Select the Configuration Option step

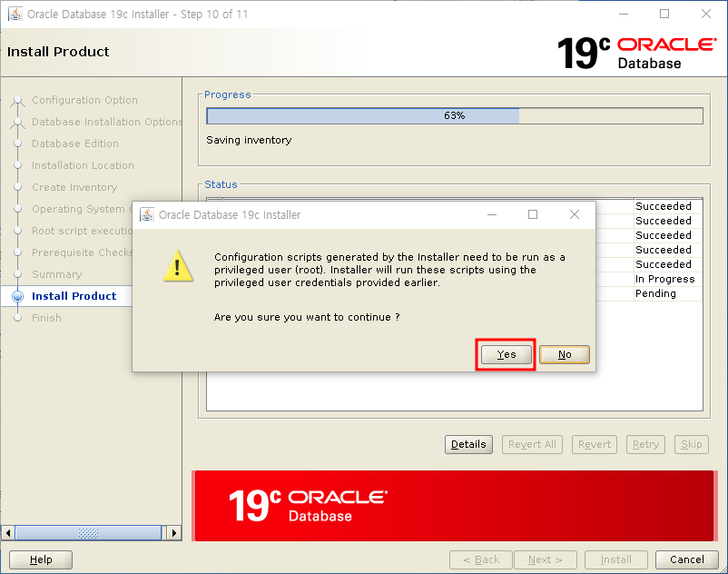[x=85, y=100]
